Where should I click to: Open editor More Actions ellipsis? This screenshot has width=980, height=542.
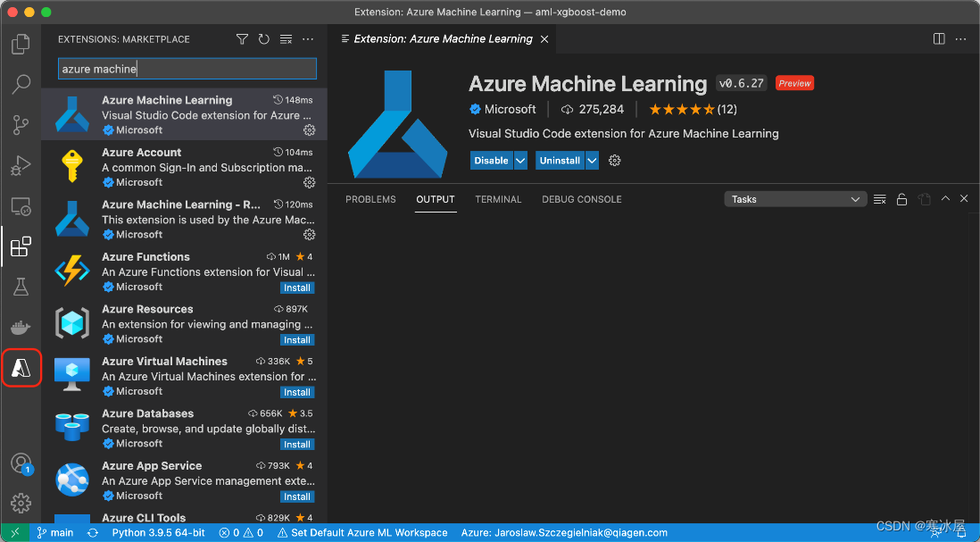960,38
